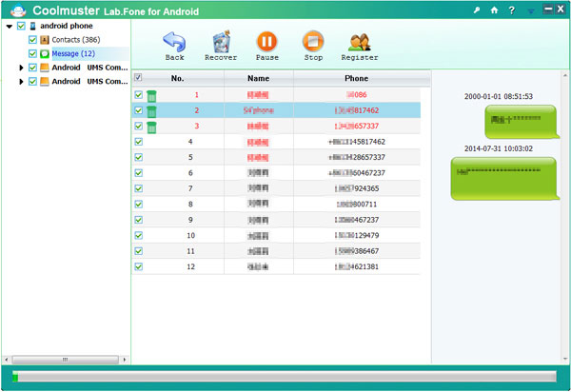
Task: Click the home icon in title bar
Action: [493, 10]
